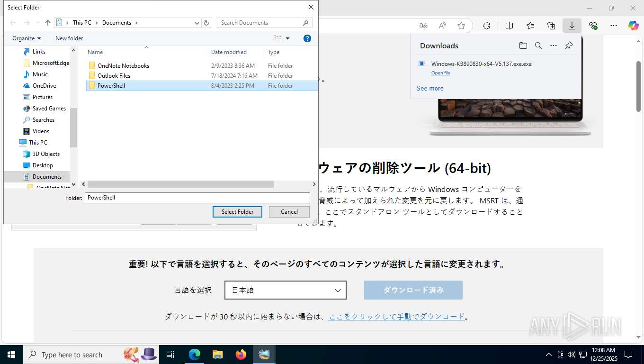This screenshot has height=364, width=644.
Task: Toggle Edge split screen icon
Action: (510, 26)
